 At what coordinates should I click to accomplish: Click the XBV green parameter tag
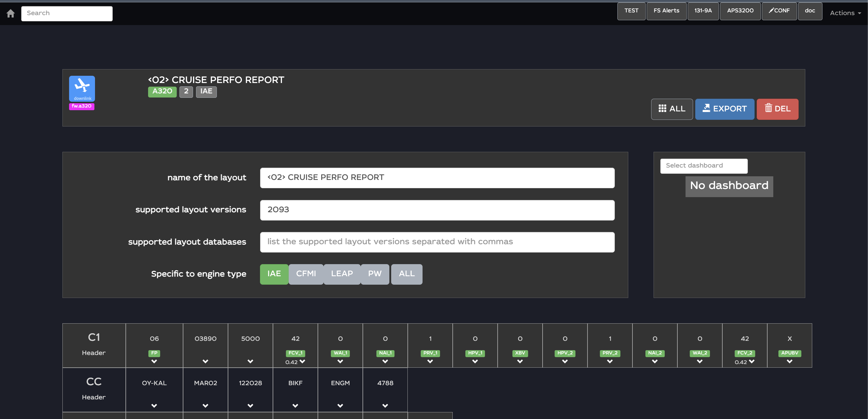pos(520,353)
